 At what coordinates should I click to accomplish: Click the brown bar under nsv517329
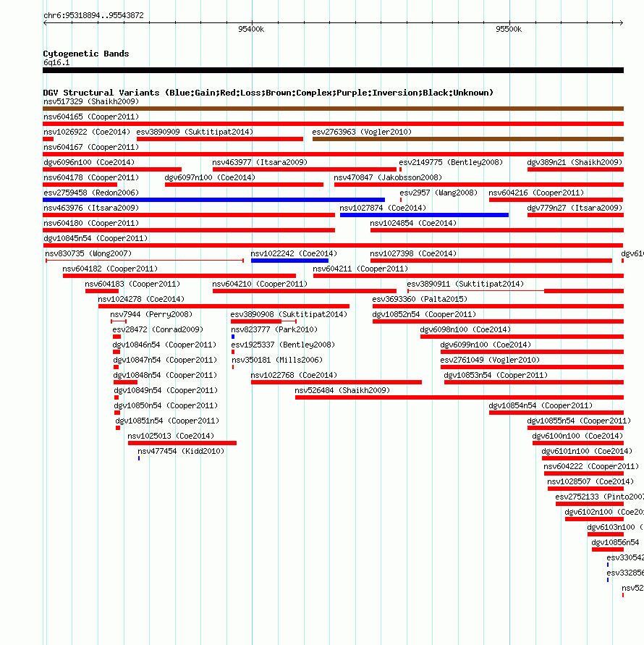[333, 109]
